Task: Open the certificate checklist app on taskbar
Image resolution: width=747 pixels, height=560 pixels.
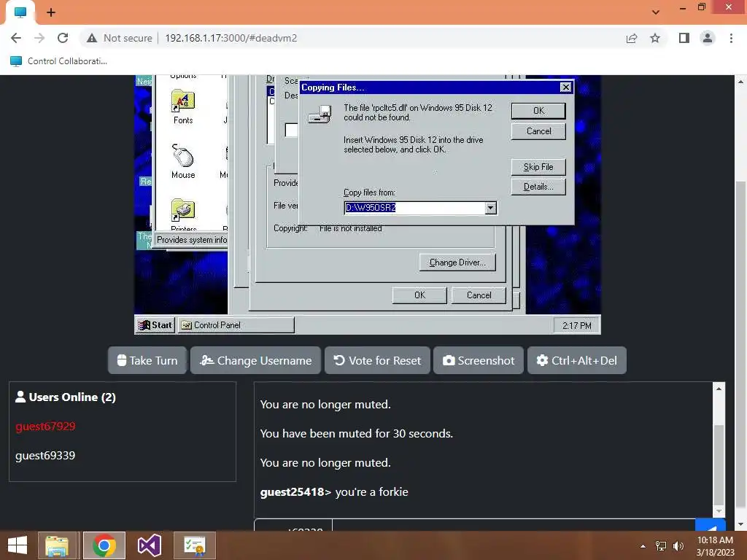Action: tap(194, 545)
